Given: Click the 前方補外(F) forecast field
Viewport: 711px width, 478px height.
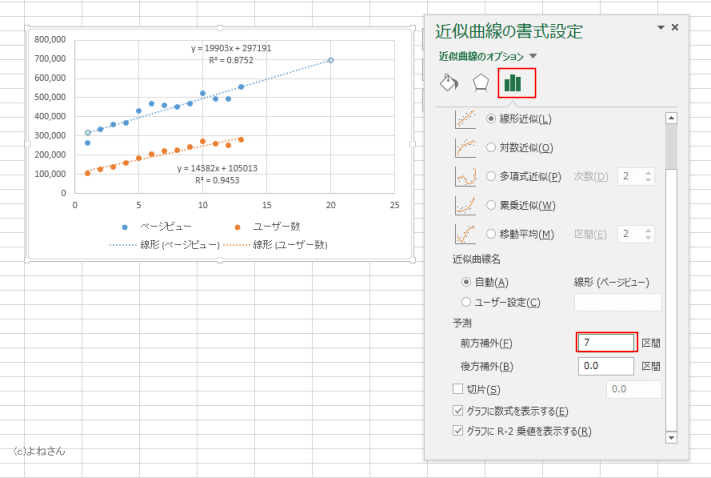Looking at the screenshot, I should point(606,342).
